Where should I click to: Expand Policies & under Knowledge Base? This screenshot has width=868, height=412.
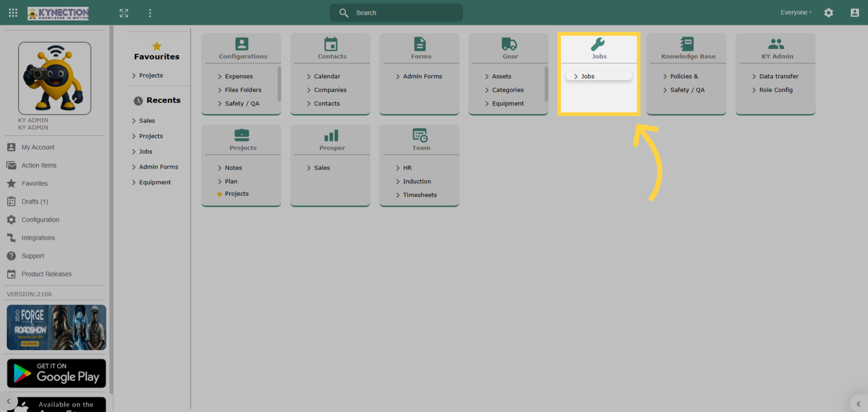681,76
